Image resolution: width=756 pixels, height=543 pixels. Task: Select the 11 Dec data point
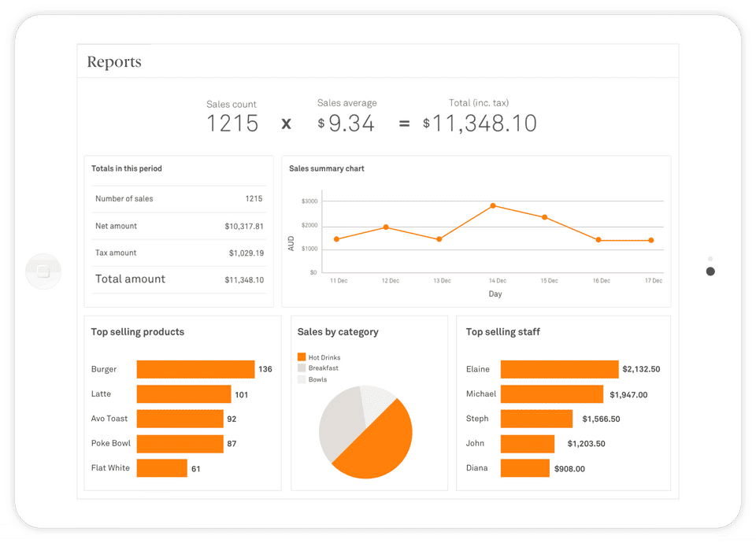336,239
